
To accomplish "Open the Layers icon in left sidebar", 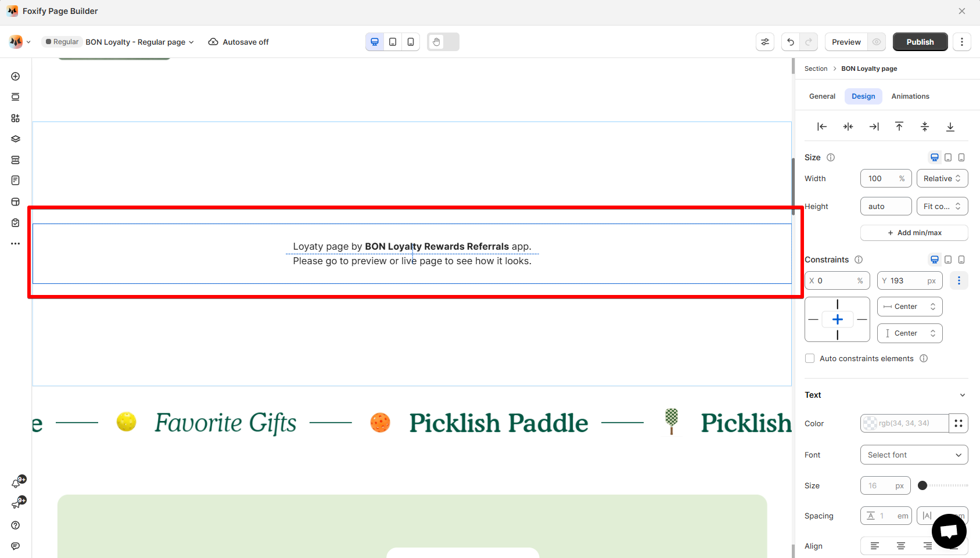I will click(16, 139).
